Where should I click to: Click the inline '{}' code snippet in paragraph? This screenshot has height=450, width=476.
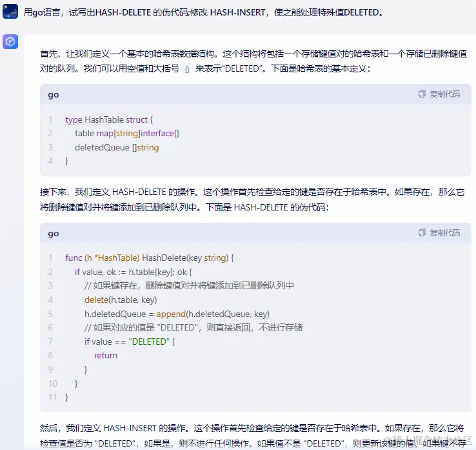tap(187, 69)
